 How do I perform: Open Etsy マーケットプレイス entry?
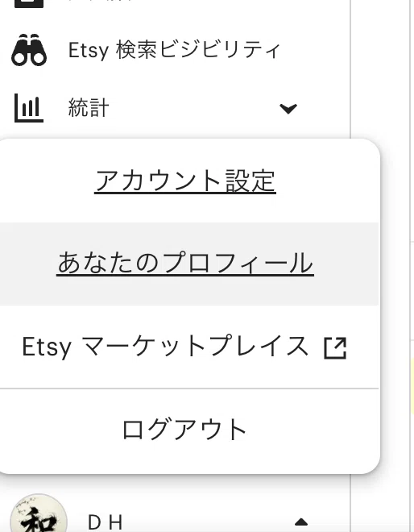pyautogui.click(x=184, y=347)
